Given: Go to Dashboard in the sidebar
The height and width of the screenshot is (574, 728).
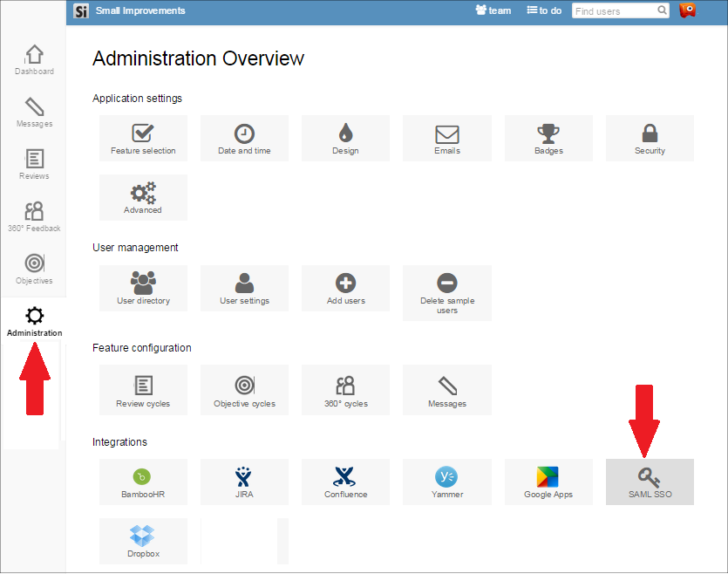Looking at the screenshot, I should tap(34, 60).
